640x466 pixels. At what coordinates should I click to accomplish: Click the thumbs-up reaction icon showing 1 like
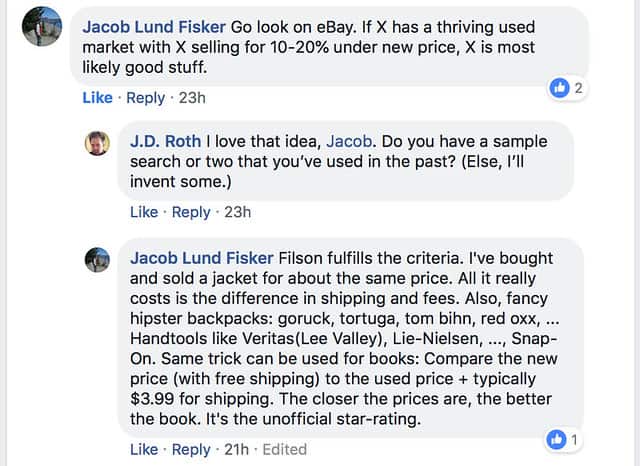tap(557, 439)
